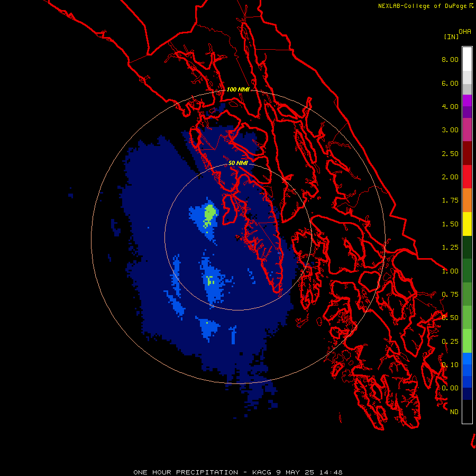Click the 0.50 legend value

coord(450,318)
